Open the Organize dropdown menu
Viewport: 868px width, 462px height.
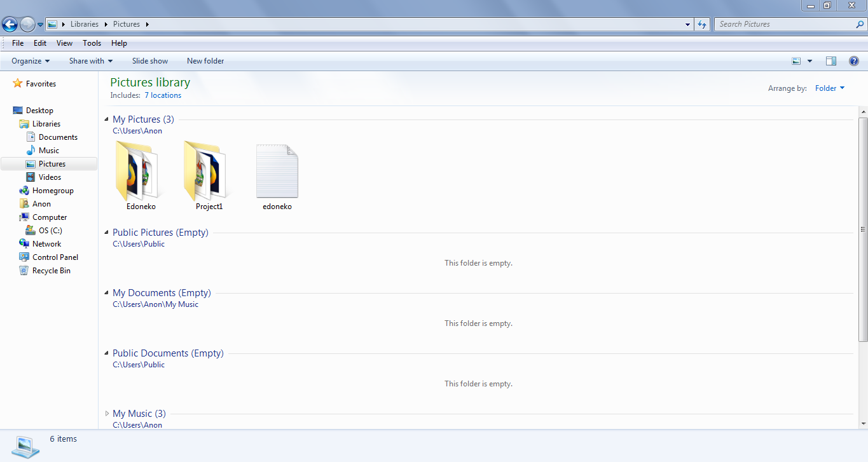point(31,61)
